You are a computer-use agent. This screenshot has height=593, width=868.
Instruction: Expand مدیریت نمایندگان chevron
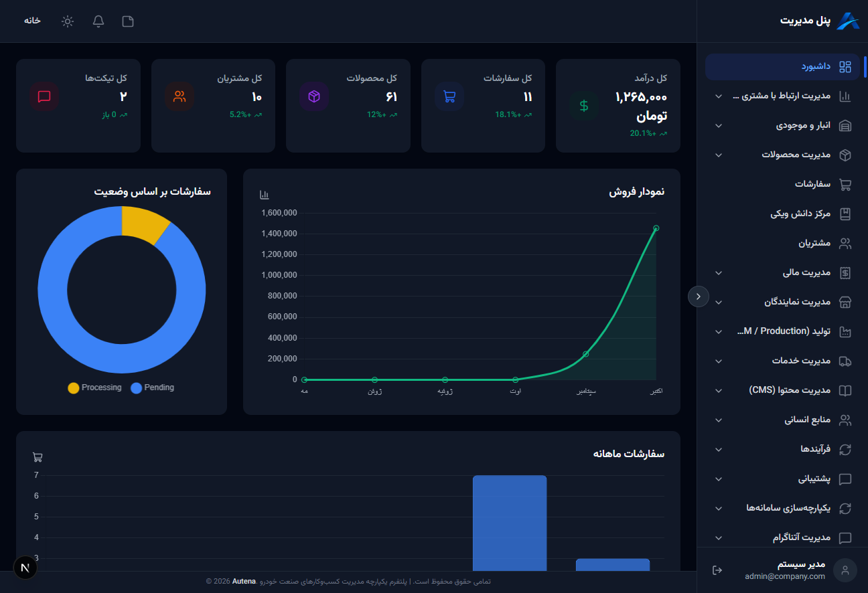719,303
